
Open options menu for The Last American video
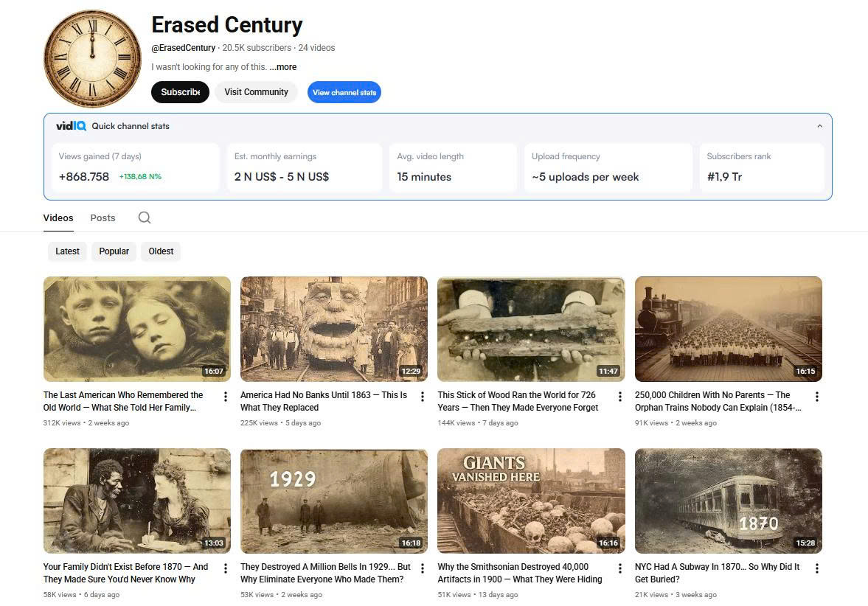(226, 397)
